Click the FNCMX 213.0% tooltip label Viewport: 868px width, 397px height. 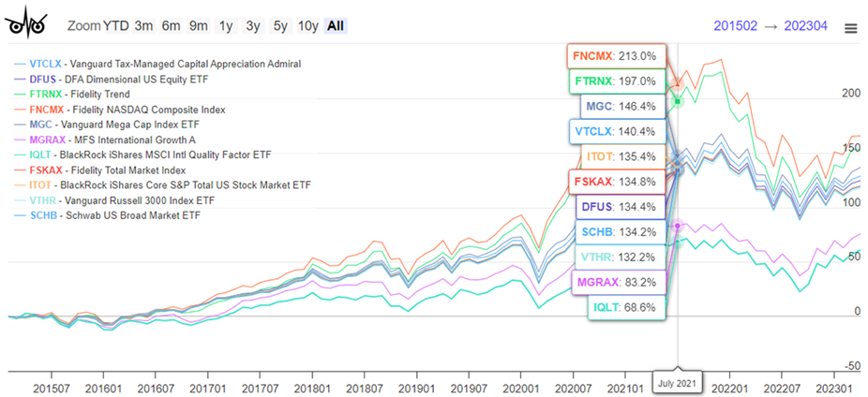[x=617, y=56]
